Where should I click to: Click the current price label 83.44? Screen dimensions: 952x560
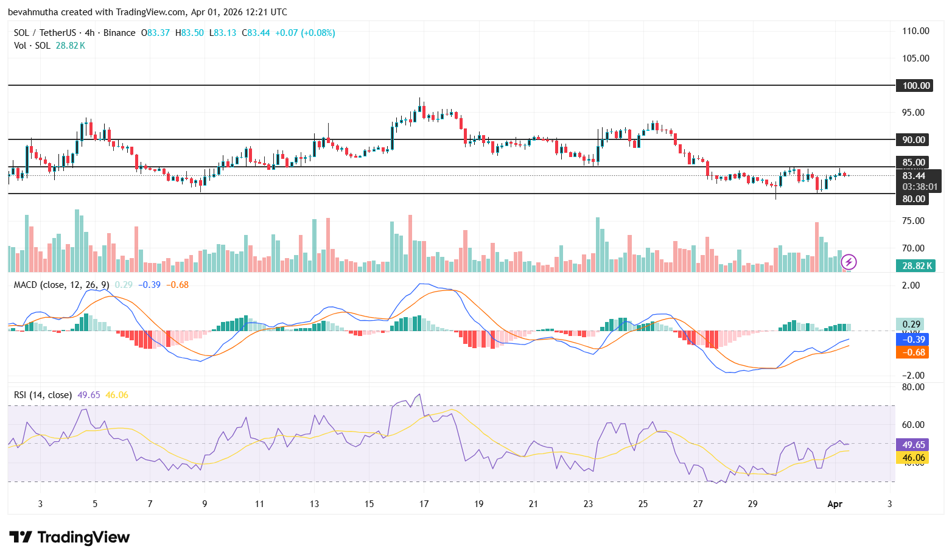pos(914,176)
